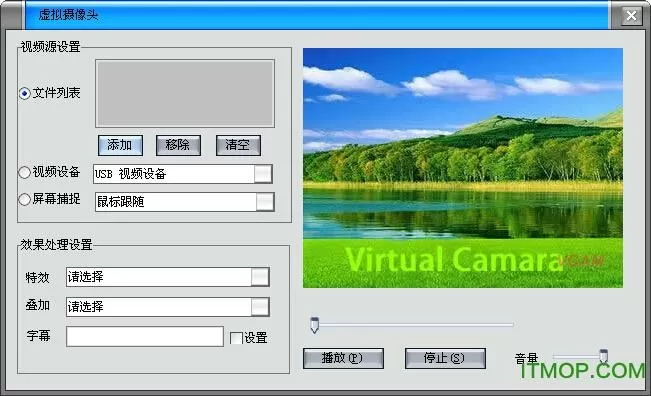Click the 停止(S) stop button
The image size is (651, 396).
coord(445,358)
